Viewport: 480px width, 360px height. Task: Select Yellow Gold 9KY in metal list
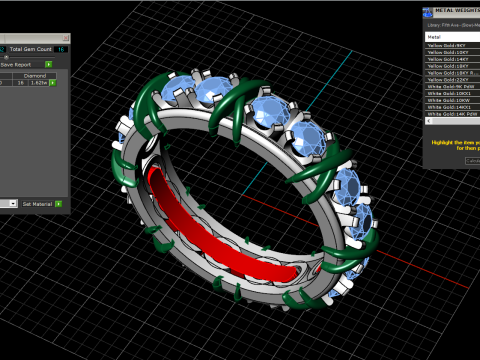(452, 45)
